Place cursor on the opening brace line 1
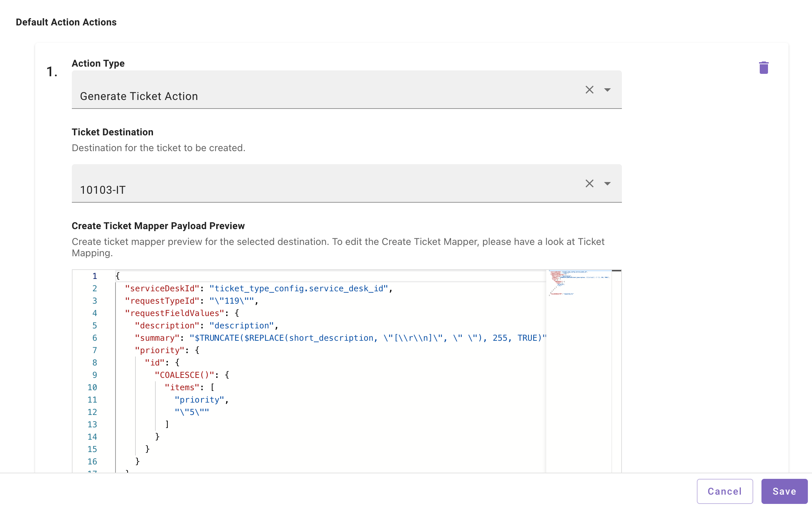The image size is (812, 507). click(x=118, y=276)
